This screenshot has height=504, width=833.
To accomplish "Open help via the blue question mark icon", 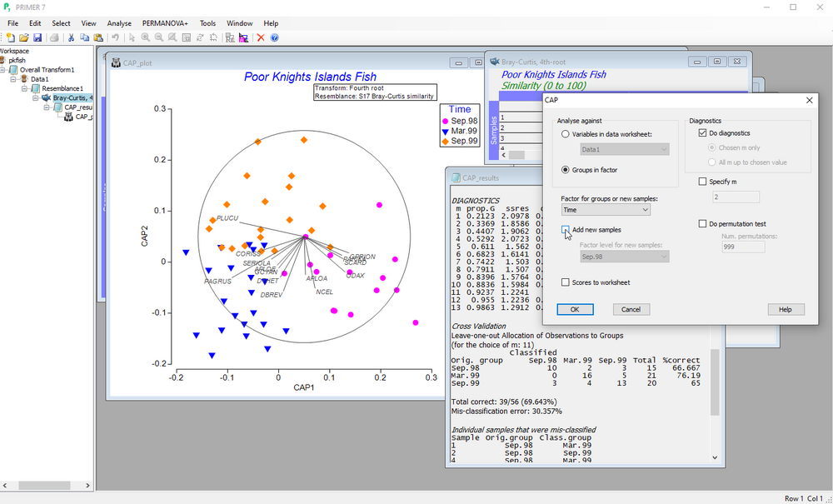I will [275, 37].
